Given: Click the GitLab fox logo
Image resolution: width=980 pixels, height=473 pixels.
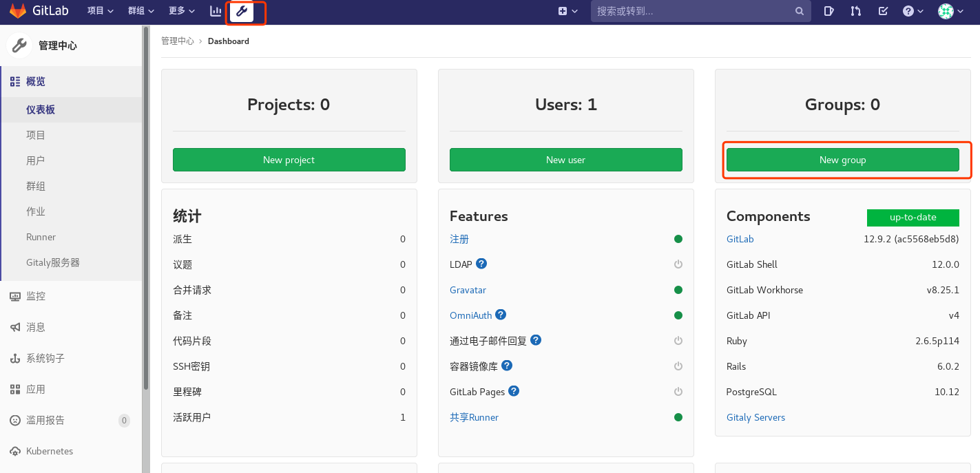Looking at the screenshot, I should click(17, 10).
